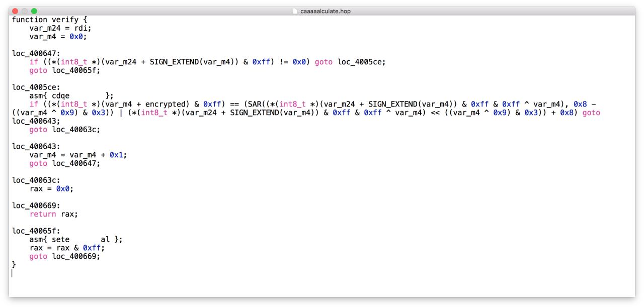644x308 pixels.
Task: Click the 'loc_40065f:' label
Action: (36, 231)
